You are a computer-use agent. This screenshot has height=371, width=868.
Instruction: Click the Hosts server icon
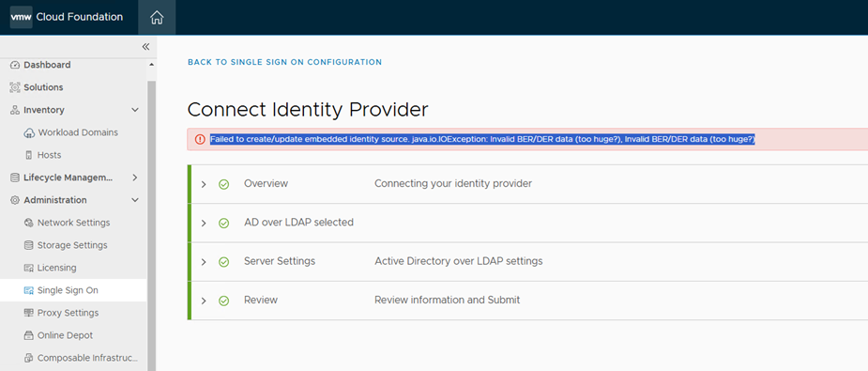pos(29,156)
